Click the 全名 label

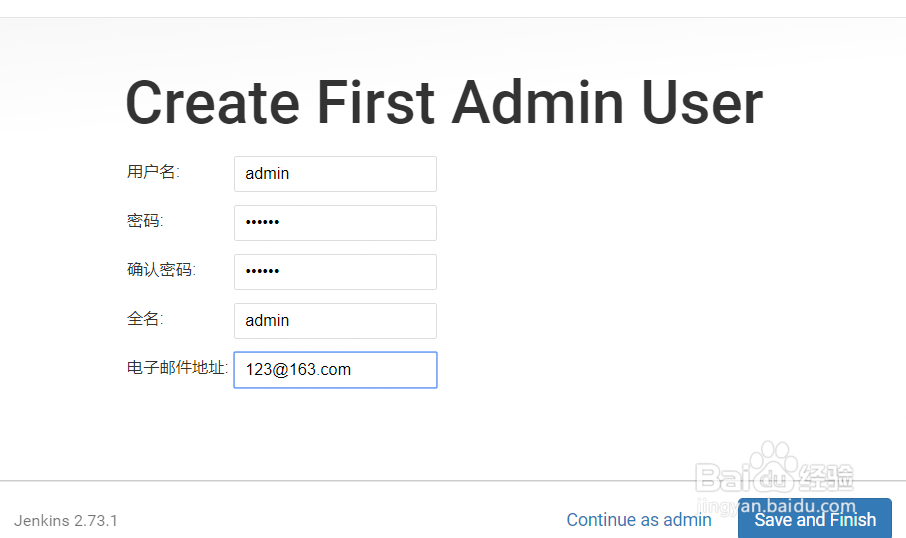click(x=145, y=318)
